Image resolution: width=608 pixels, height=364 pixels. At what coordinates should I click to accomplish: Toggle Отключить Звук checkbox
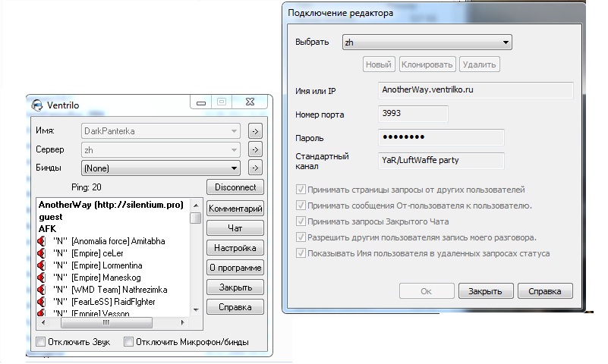(41, 342)
